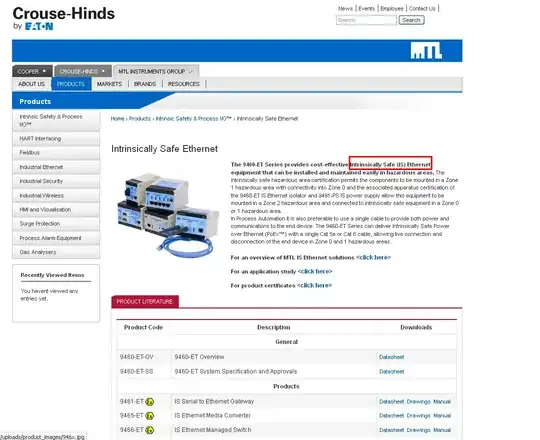Click here link for IS Ethernet overview
The height and width of the screenshot is (440, 540).
pyautogui.click(x=374, y=258)
